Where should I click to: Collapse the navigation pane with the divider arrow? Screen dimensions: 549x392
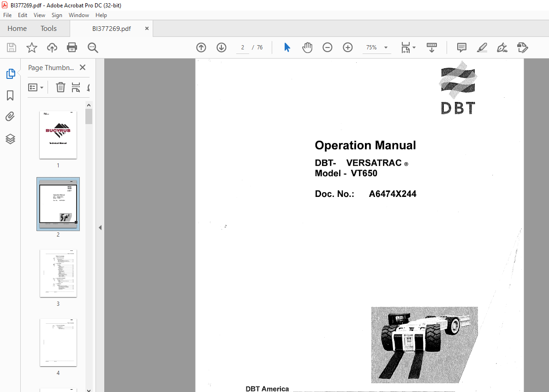click(x=100, y=227)
